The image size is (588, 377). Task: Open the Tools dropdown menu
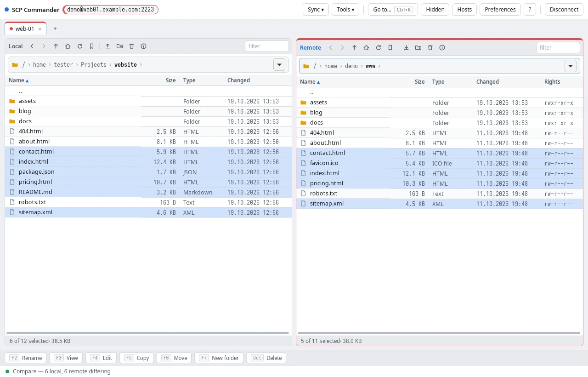click(345, 9)
